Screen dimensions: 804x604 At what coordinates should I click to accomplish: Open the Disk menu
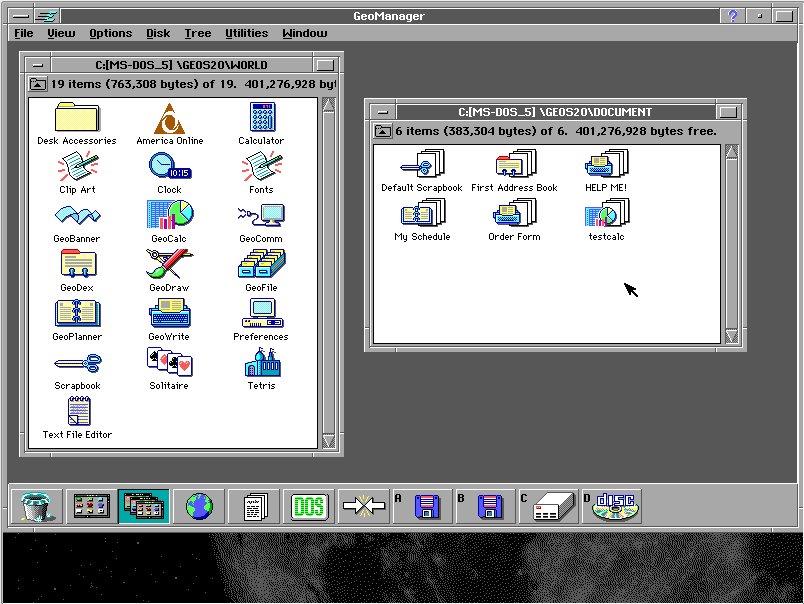tap(158, 33)
